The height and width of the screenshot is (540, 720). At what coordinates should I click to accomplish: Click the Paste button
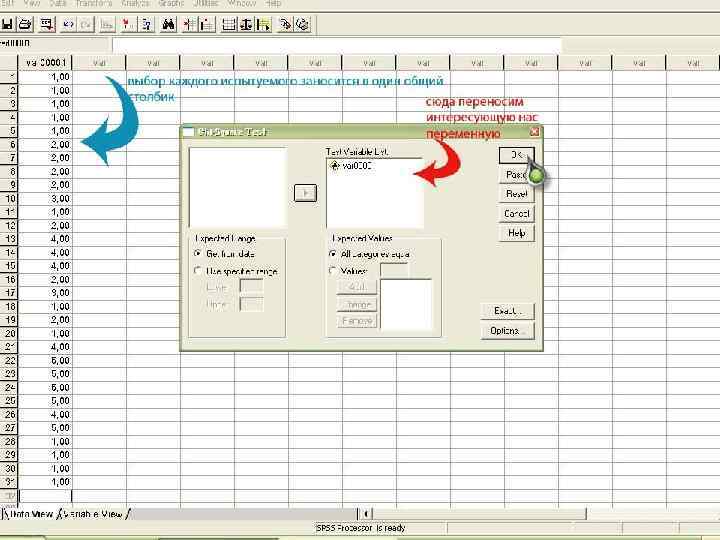click(517, 175)
